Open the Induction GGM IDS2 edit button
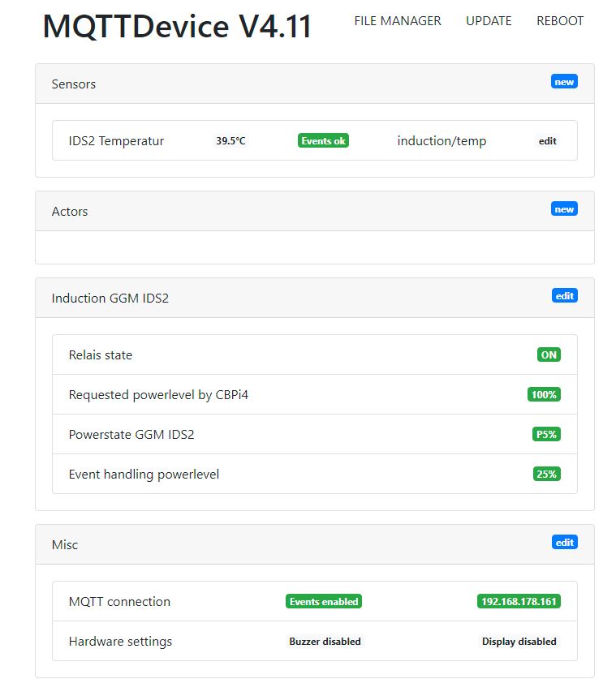The height and width of the screenshot is (696, 616). coord(565,296)
